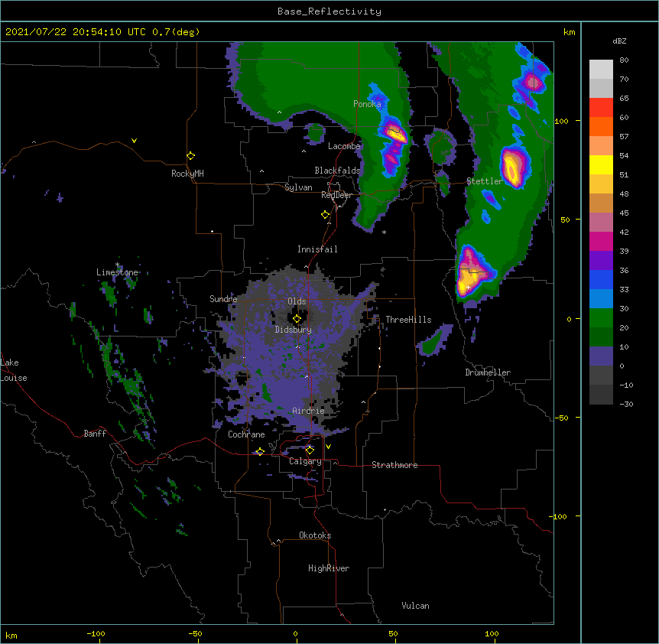Screen dimensions: 659x644
Task: Click the white plus marker in the southeastern storm cell
Action: (468, 287)
